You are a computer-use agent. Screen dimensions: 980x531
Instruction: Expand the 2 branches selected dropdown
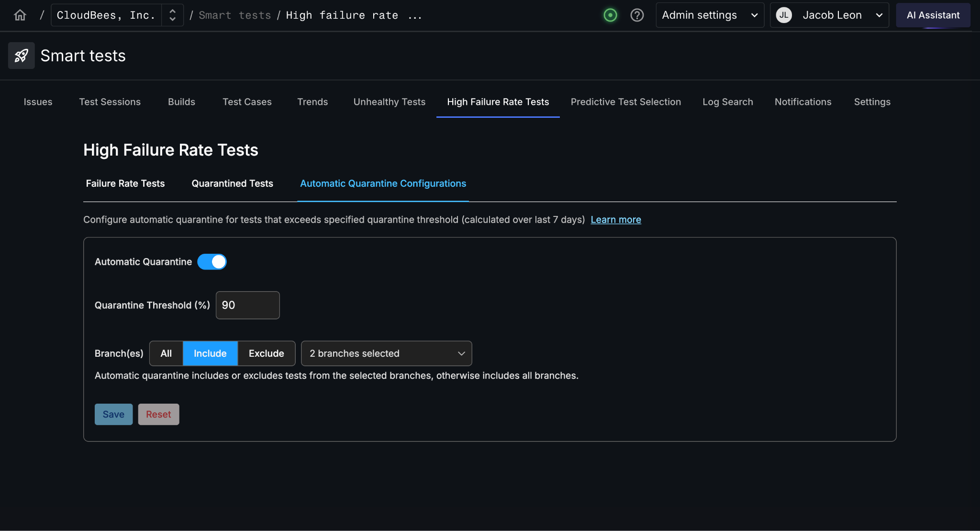(x=386, y=353)
